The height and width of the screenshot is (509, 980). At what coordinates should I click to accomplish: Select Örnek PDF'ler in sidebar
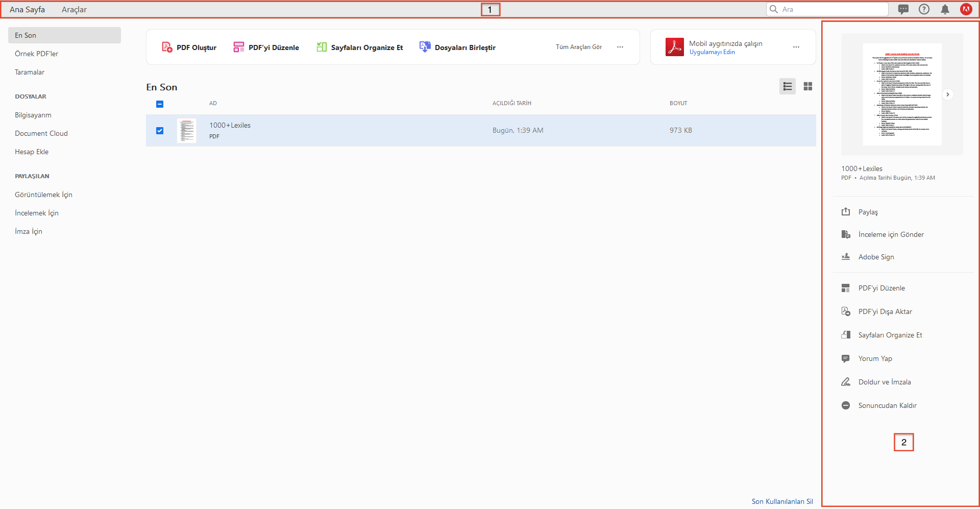click(37, 54)
